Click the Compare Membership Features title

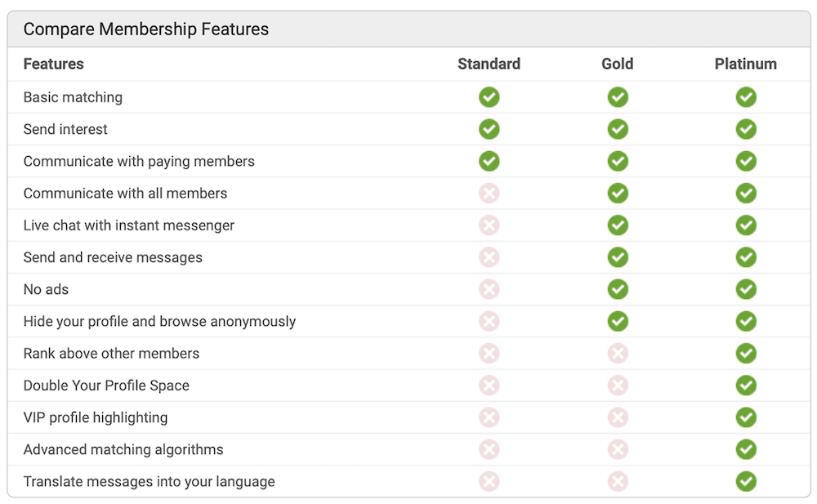click(146, 29)
